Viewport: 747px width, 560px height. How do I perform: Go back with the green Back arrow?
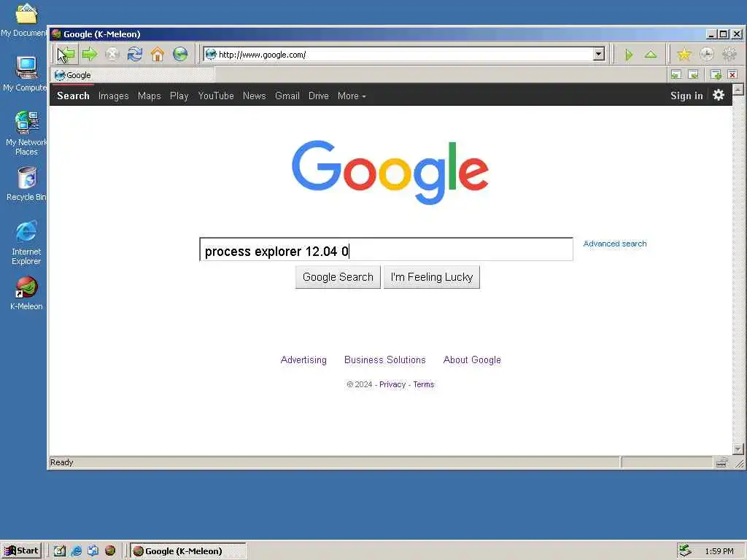pos(66,54)
